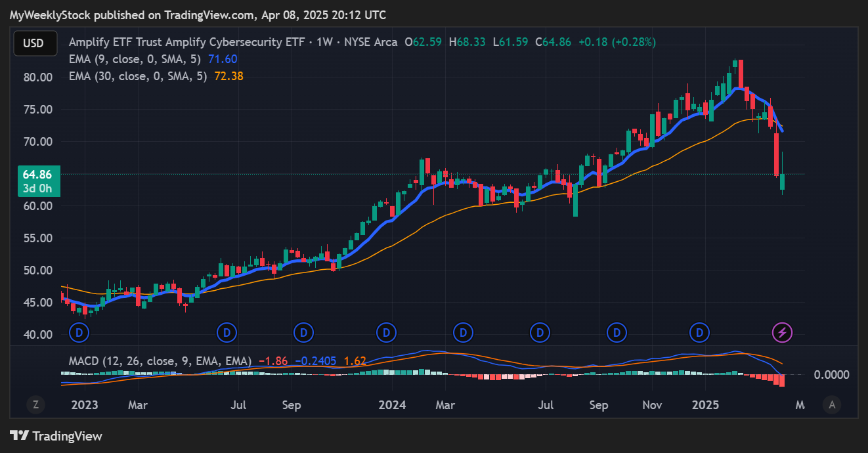The image size is (868, 453).
Task: Click the 50.00 price axis label
Action: pos(37,270)
